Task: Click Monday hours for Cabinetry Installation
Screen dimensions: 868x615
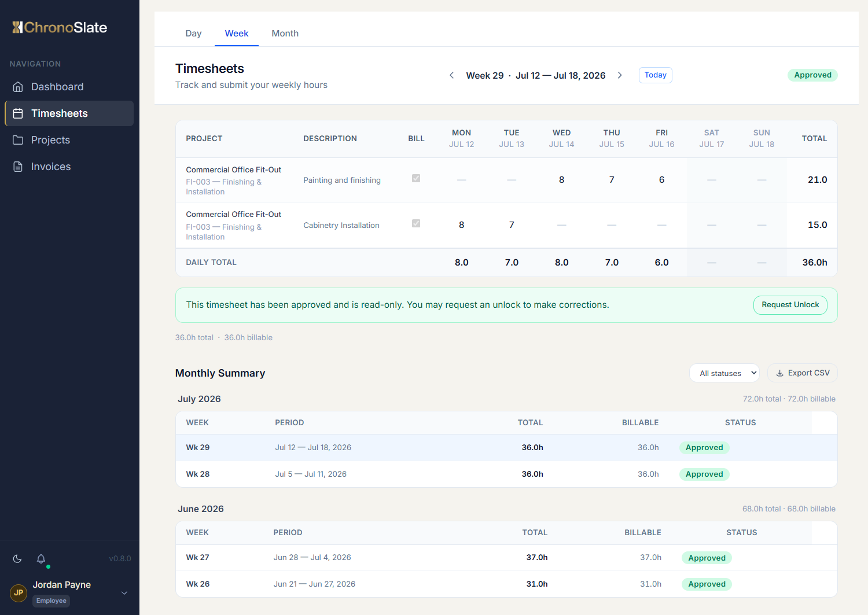Action: click(x=461, y=225)
